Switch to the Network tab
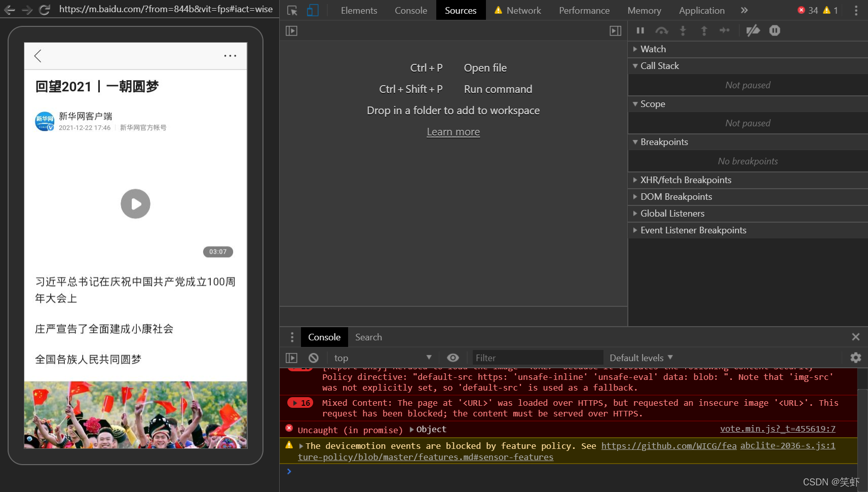868x492 pixels. coord(518,10)
